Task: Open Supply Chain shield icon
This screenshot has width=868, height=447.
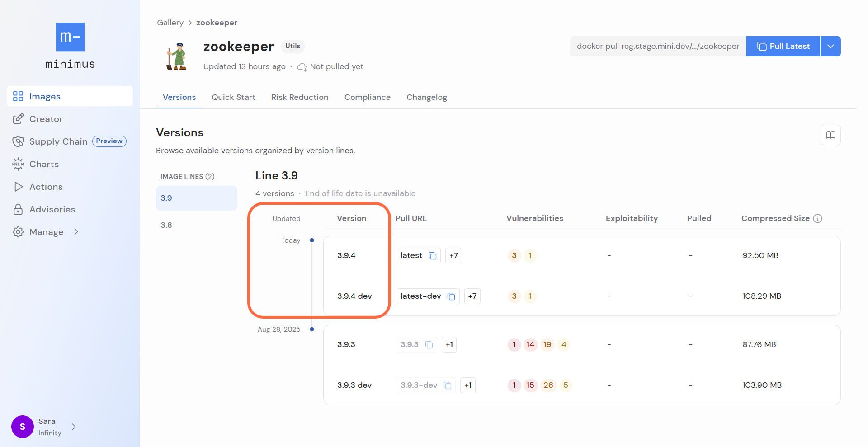Action: (x=18, y=141)
